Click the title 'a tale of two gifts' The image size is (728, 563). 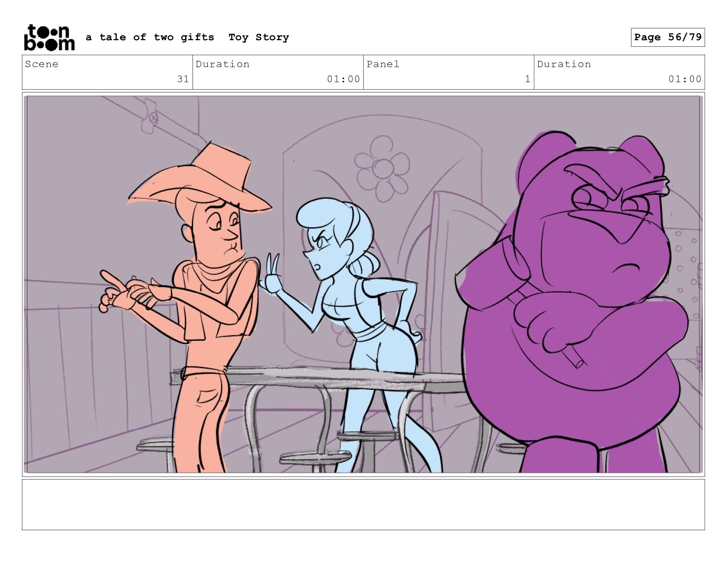click(x=150, y=37)
